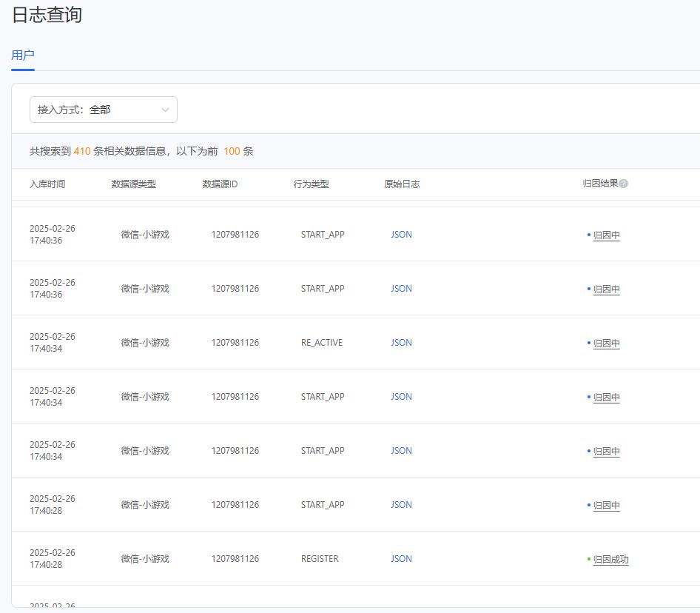Click the 原始日志 column header

pos(403,184)
